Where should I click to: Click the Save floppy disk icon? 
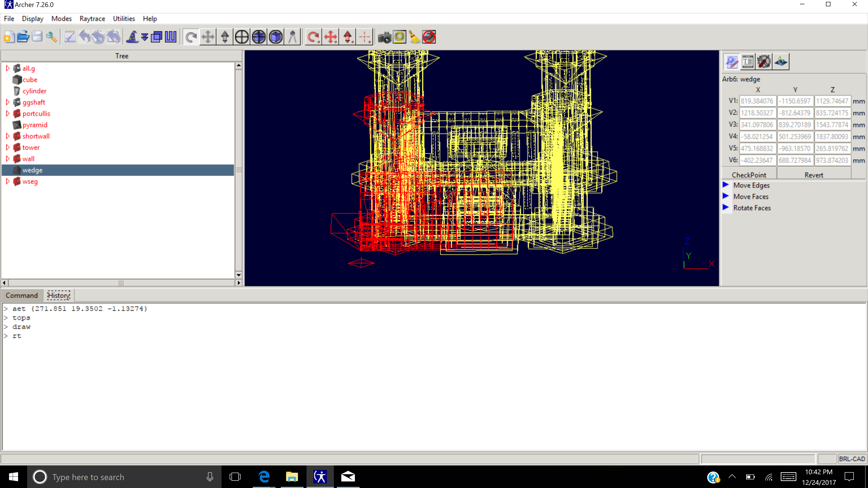click(37, 37)
